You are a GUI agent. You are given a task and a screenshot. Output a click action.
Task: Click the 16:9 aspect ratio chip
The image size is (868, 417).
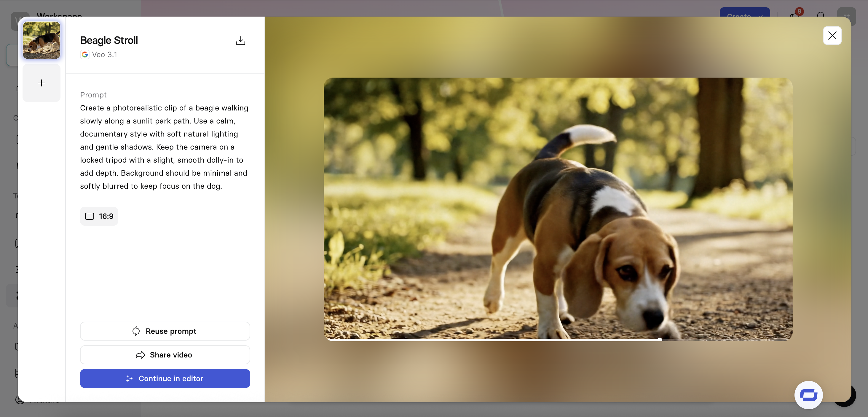(x=99, y=216)
